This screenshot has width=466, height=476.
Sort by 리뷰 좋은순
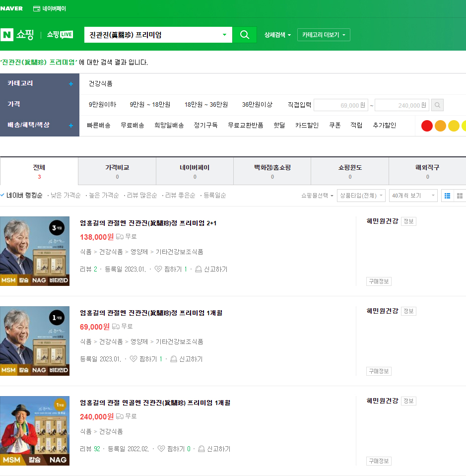180,196
